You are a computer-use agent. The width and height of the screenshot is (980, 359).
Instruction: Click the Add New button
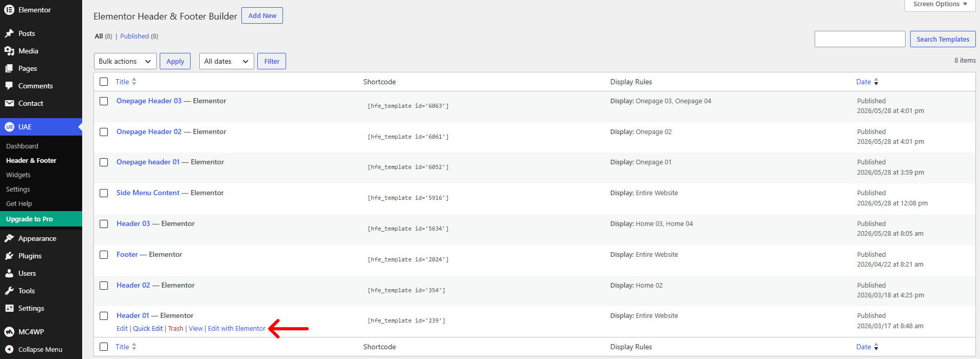[262, 15]
